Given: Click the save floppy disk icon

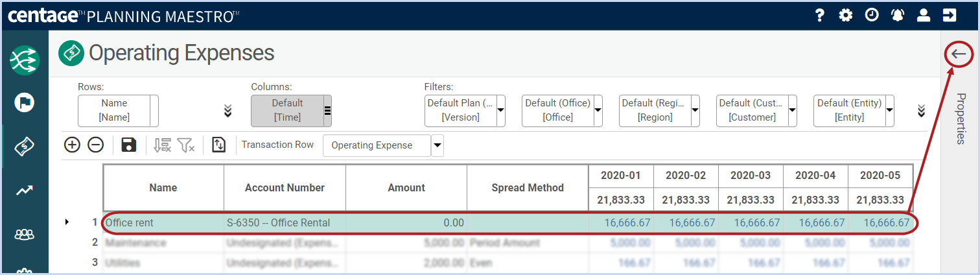Looking at the screenshot, I should click(129, 145).
